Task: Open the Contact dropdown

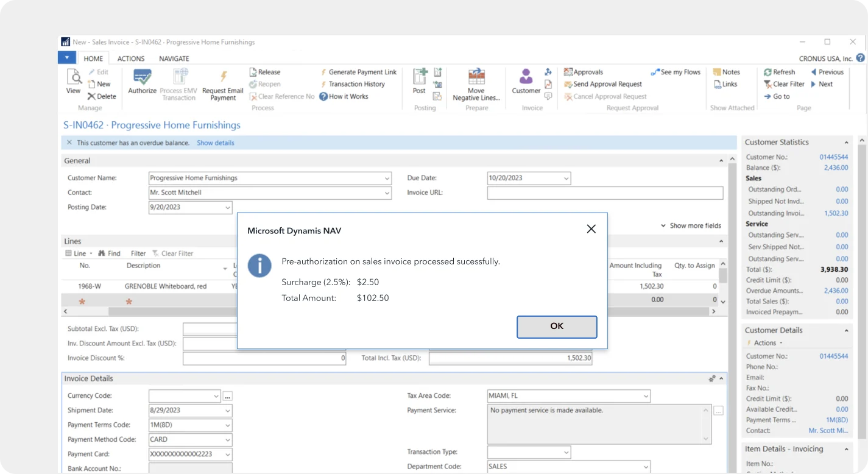Action: 387,193
